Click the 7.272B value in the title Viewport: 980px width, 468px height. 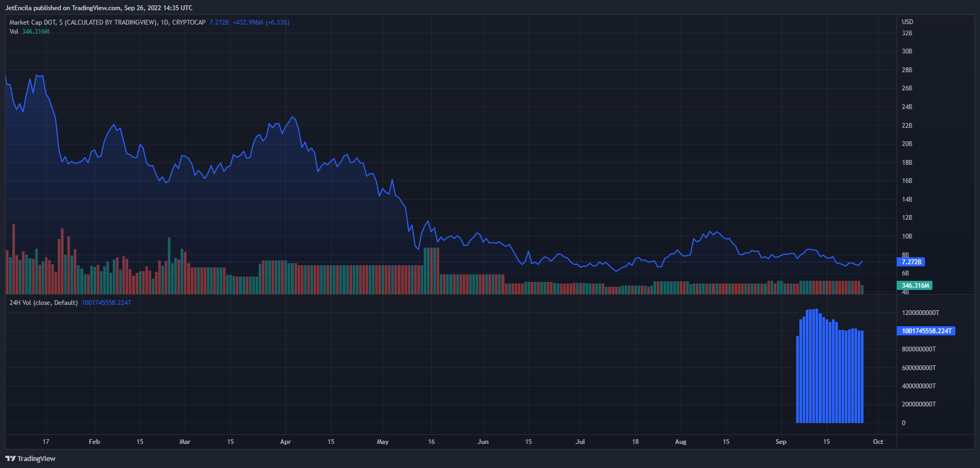[x=219, y=22]
